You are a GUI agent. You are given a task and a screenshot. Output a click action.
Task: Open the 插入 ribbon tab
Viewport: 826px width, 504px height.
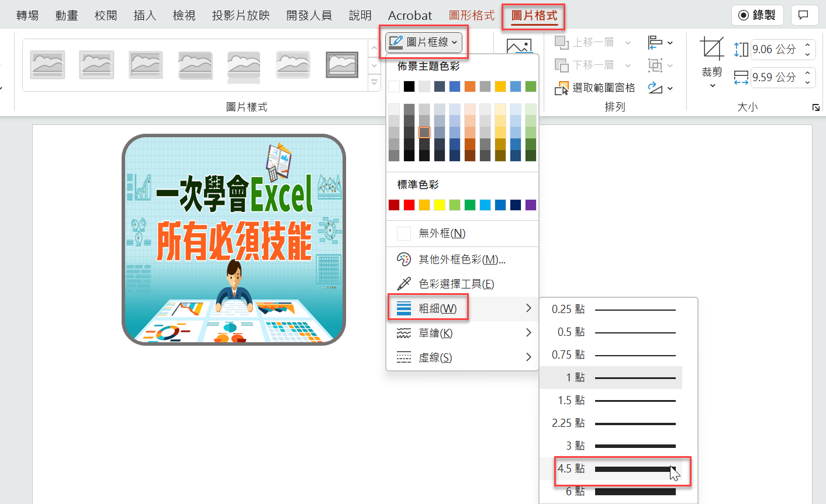(x=145, y=15)
